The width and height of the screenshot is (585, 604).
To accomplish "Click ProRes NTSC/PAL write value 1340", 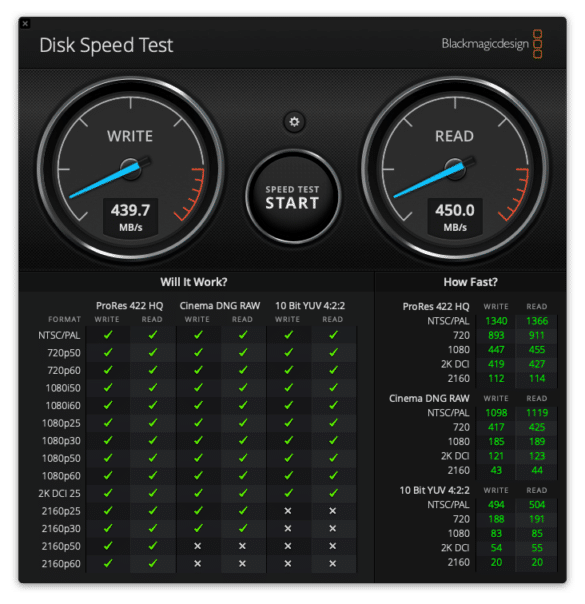I will 496,321.
